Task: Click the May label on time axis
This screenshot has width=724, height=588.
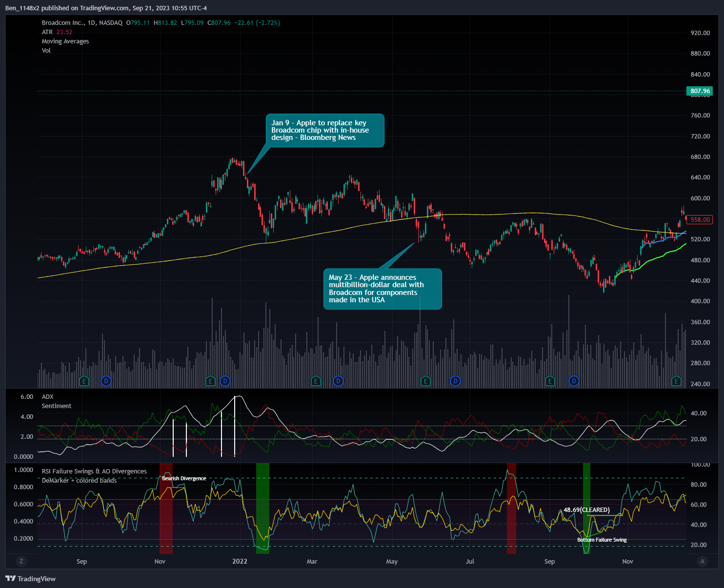Action: point(392,562)
